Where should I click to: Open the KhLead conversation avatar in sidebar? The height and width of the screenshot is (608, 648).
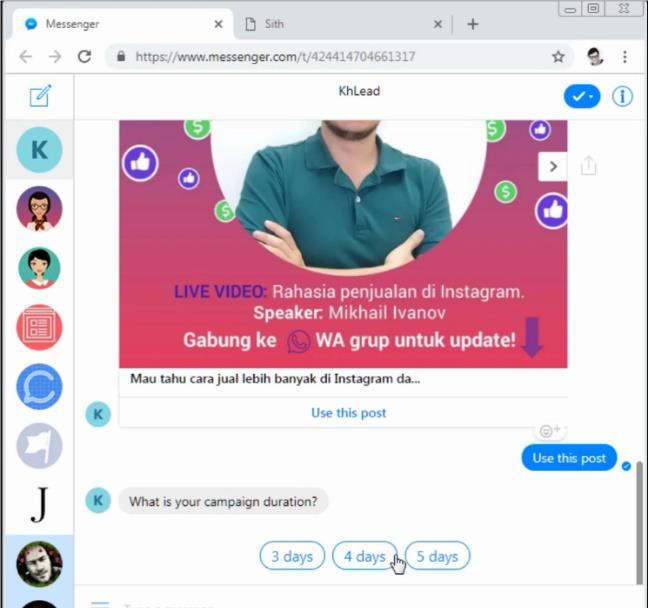pyautogui.click(x=39, y=150)
